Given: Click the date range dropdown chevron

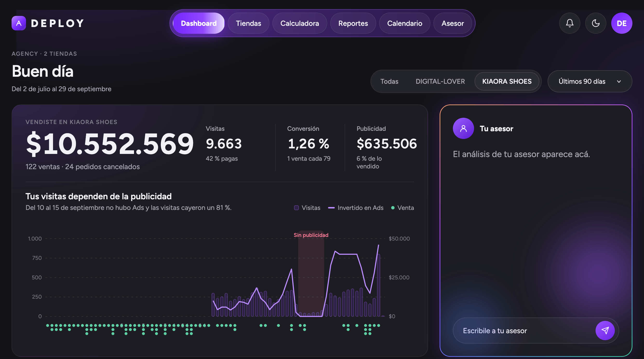Looking at the screenshot, I should (619, 82).
